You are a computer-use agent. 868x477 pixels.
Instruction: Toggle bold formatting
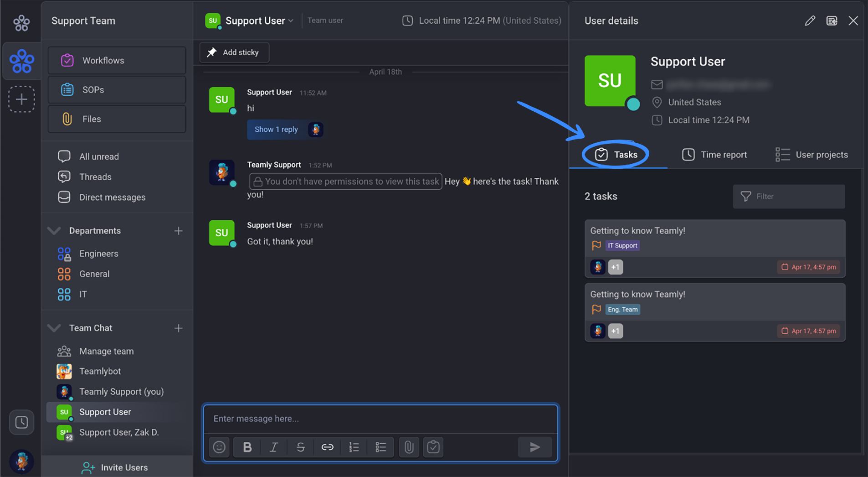[x=247, y=447]
